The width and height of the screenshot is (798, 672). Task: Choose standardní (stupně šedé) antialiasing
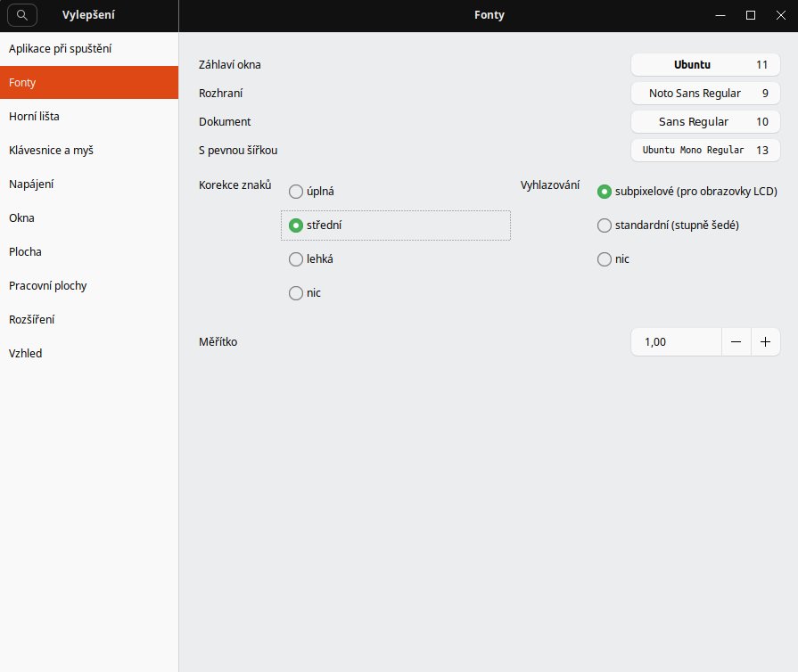click(x=668, y=225)
